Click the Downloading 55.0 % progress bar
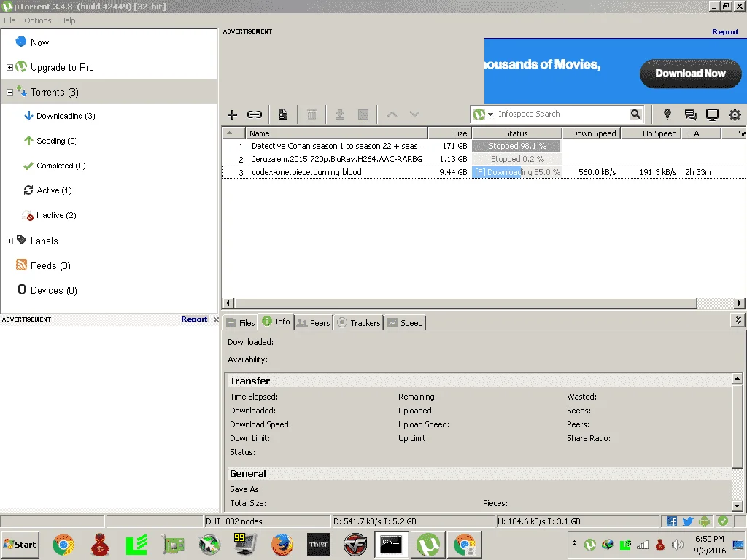The width and height of the screenshot is (747, 560). [x=516, y=172]
